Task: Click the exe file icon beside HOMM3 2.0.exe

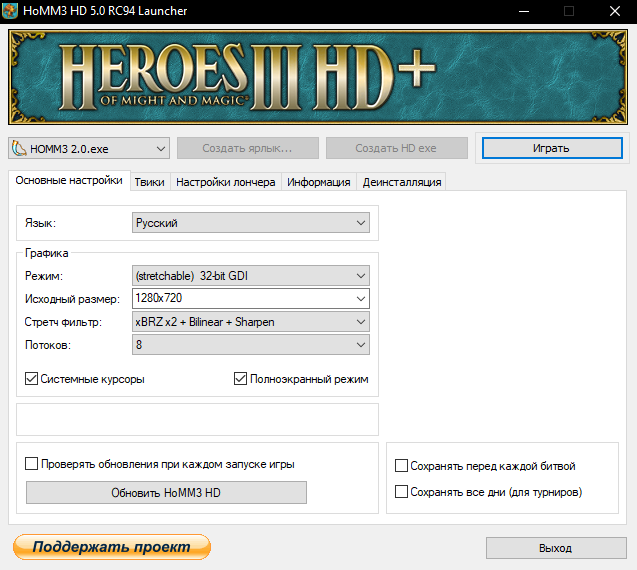Action: tap(19, 149)
